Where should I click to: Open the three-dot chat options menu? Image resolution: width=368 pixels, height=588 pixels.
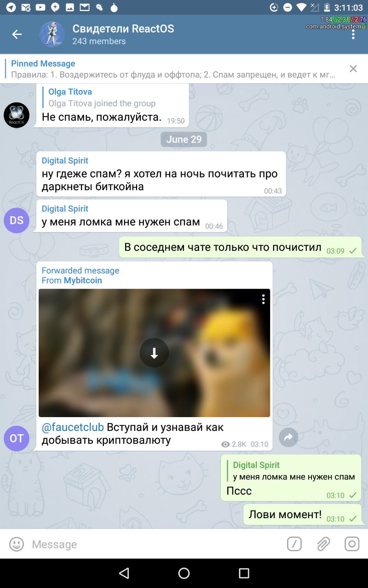coord(353,35)
